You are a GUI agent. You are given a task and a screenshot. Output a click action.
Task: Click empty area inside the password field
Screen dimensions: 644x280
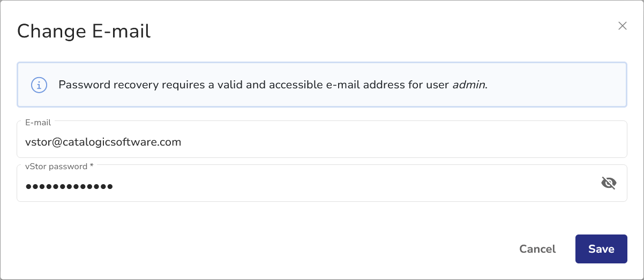point(348,186)
